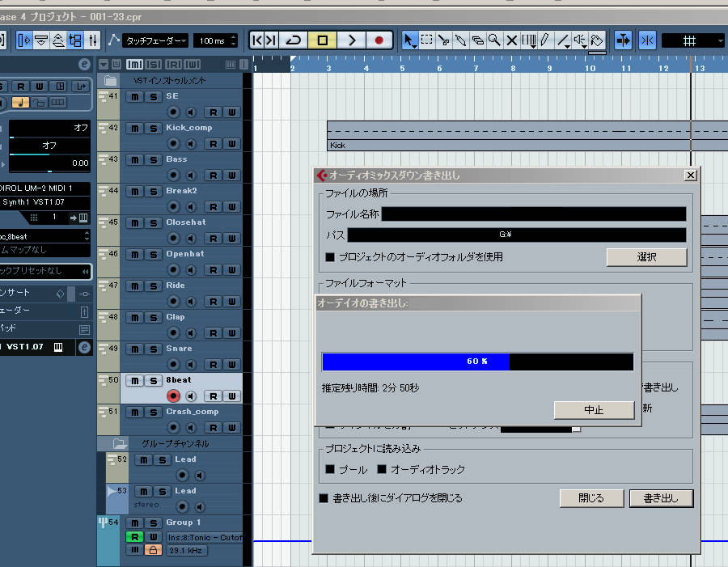Select the Line tool
Image resolution: width=728 pixels, height=567 pixels.
click(563, 40)
